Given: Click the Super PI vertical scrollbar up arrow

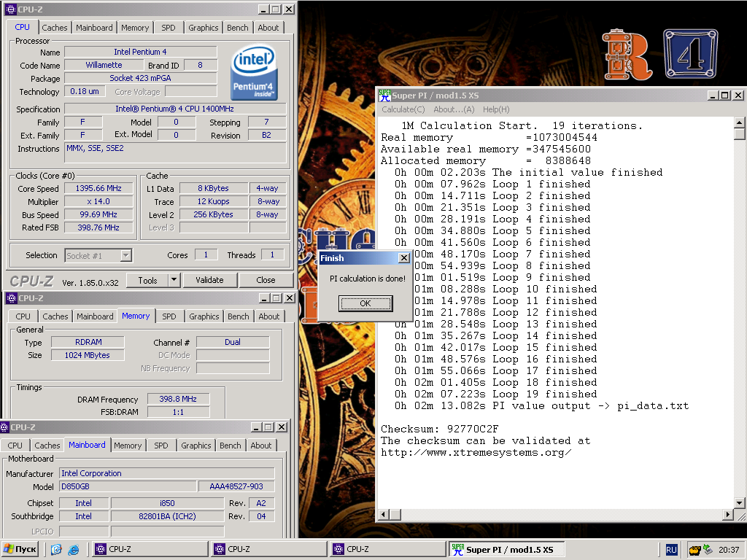Looking at the screenshot, I should point(740,122).
